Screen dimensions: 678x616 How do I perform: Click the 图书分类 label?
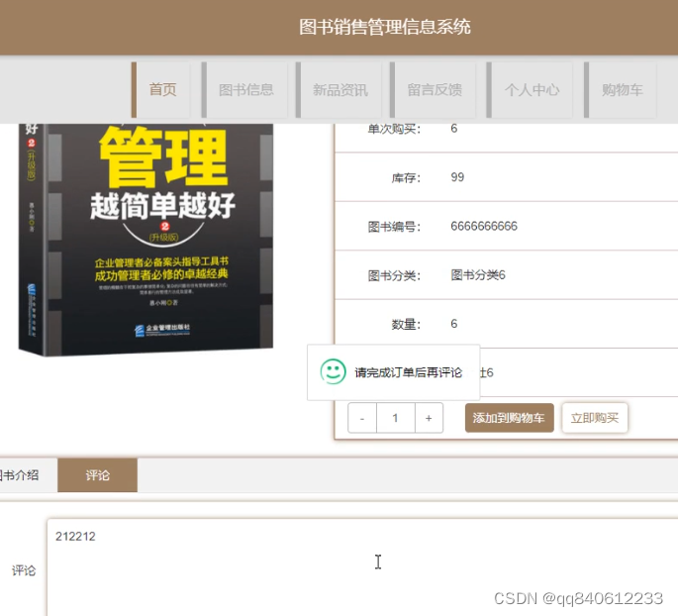click(394, 275)
